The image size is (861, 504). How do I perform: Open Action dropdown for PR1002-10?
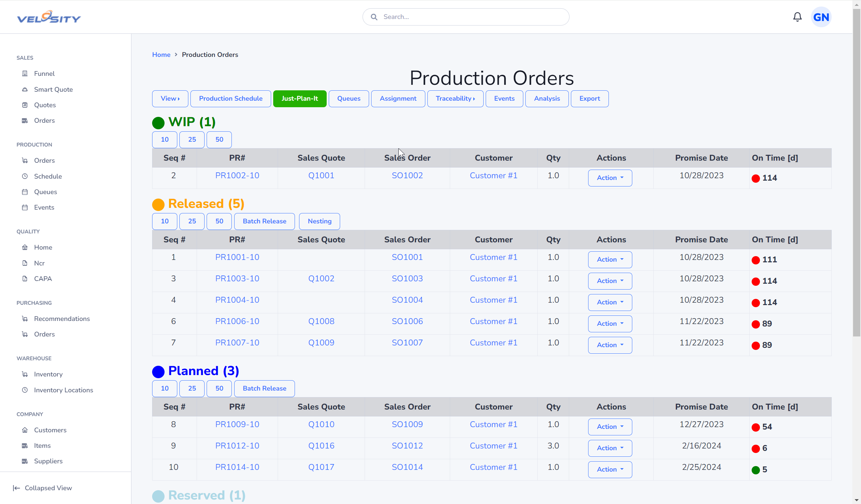[610, 178]
